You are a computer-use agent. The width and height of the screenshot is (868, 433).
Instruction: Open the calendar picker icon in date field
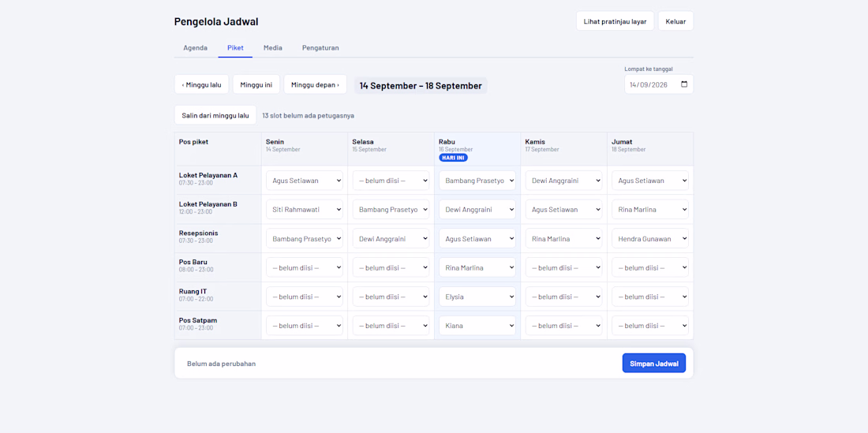click(x=684, y=84)
